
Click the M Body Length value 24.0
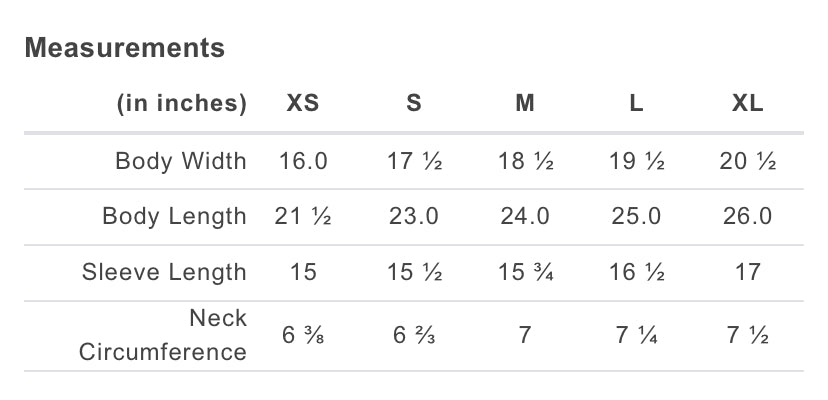525,216
